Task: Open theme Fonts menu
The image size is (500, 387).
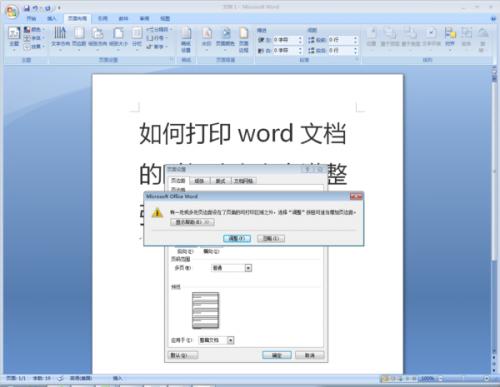Action: click(33, 38)
